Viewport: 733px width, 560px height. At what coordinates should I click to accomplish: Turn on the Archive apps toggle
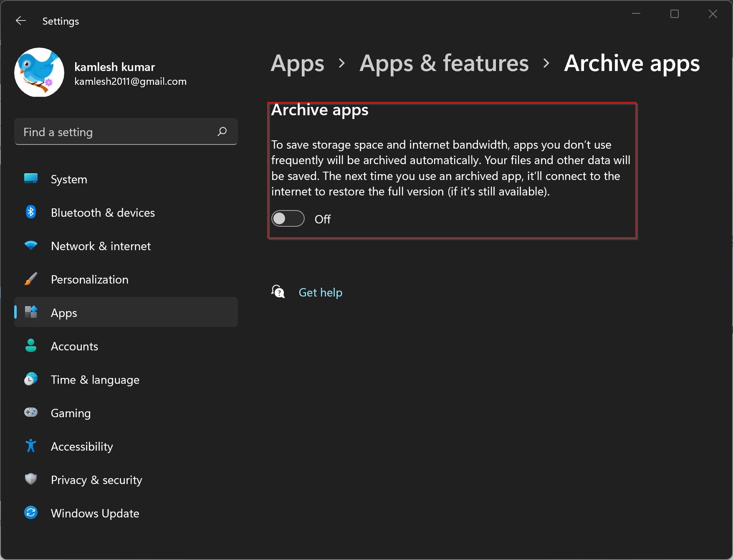[x=288, y=218]
